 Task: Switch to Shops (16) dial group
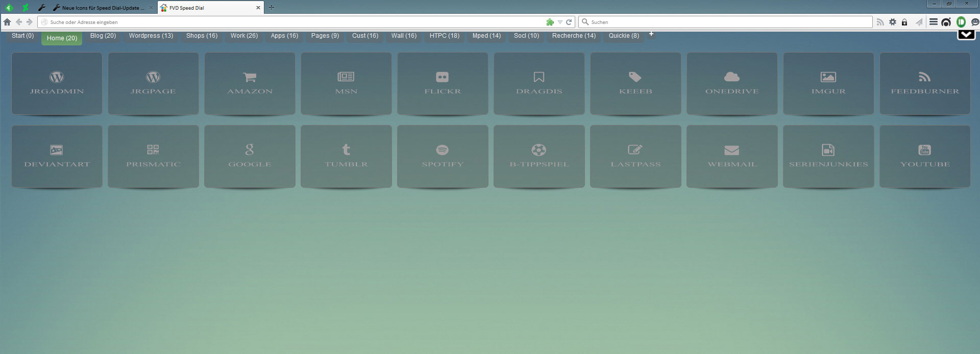(202, 36)
